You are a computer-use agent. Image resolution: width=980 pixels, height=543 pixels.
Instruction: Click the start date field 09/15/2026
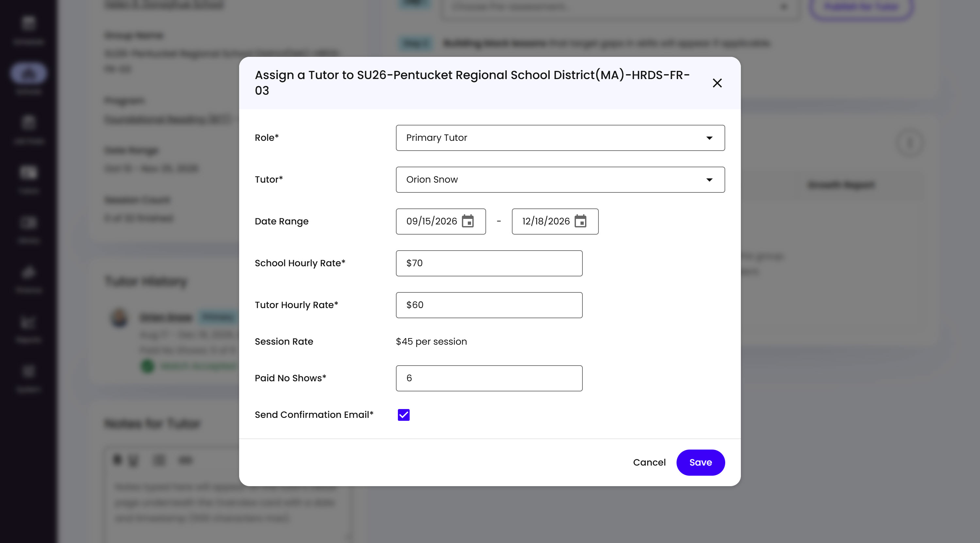441,222
